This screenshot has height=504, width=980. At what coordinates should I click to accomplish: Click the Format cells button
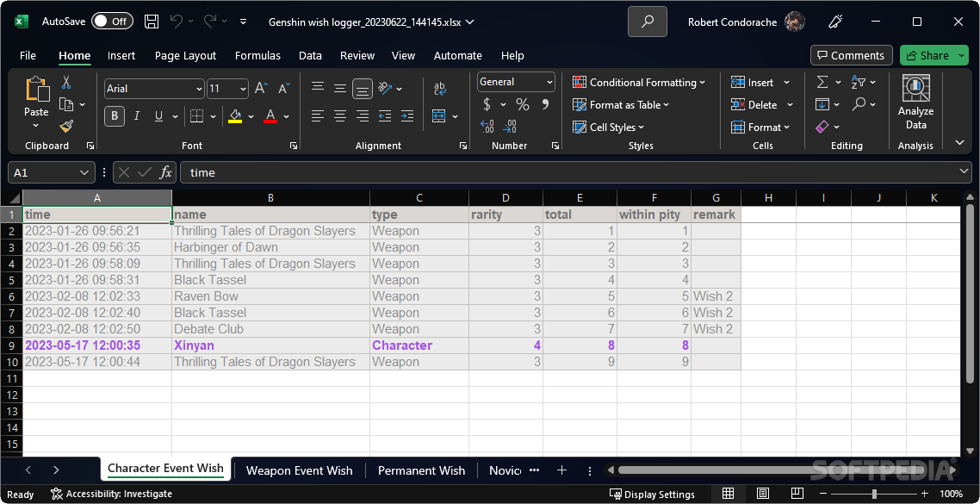click(x=762, y=127)
